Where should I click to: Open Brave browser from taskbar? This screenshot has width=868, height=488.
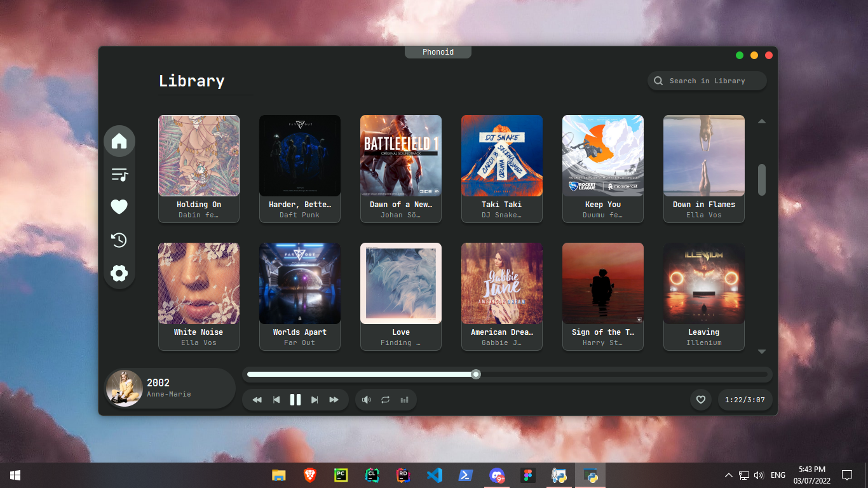(309, 475)
